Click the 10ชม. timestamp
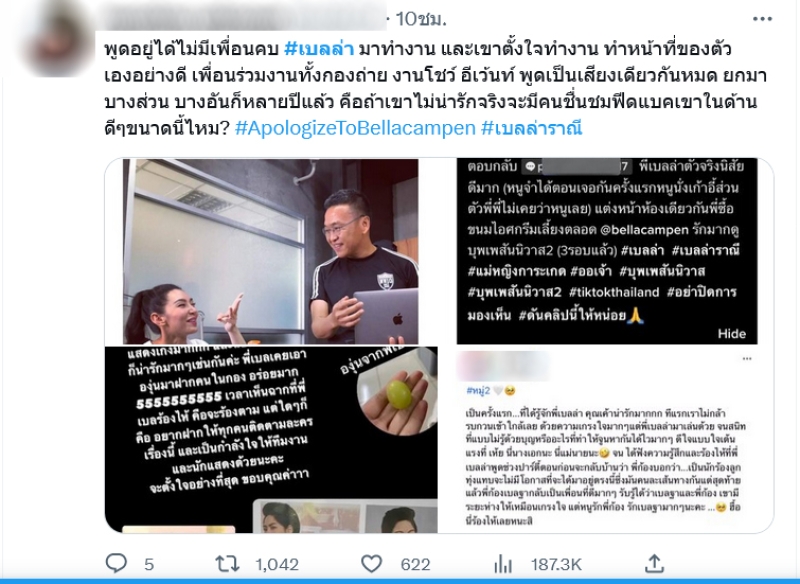Screen dimensions: 800x584 pos(421,19)
